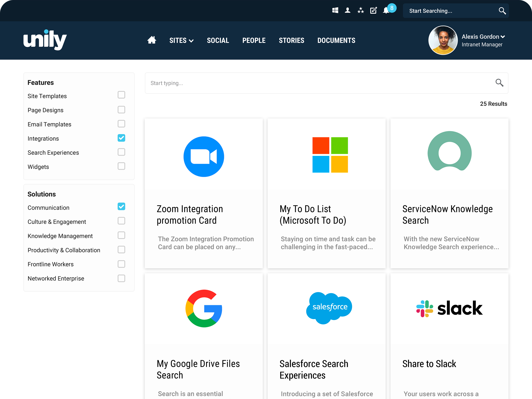Open the STORIES section
The width and height of the screenshot is (532, 399).
[x=292, y=40]
